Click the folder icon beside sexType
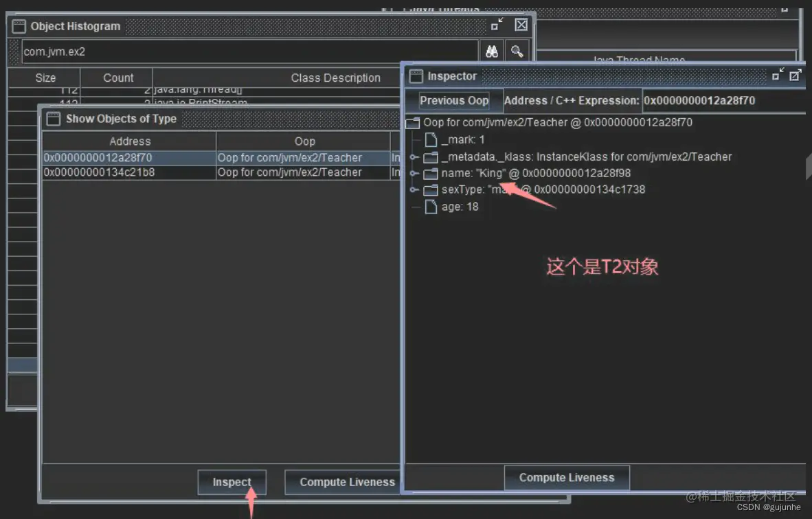 (431, 190)
